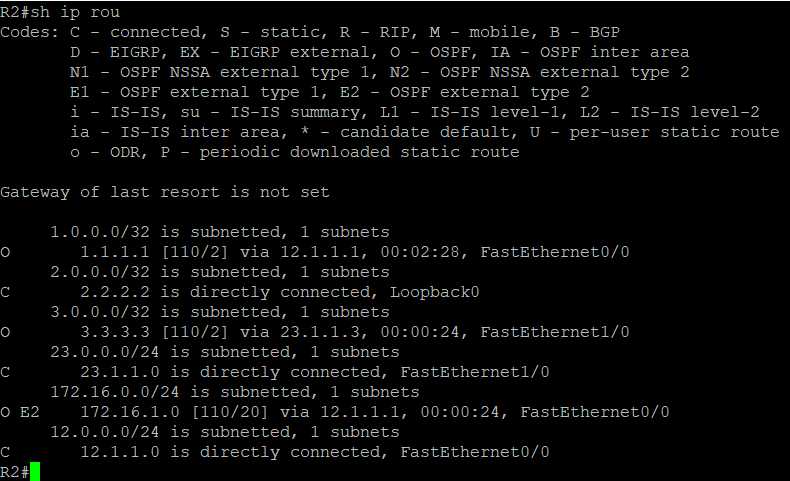Viewport: 790px width, 481px height.
Task: Click the 1.0.0.0/32 subnetted header line
Action: [x=220, y=232]
